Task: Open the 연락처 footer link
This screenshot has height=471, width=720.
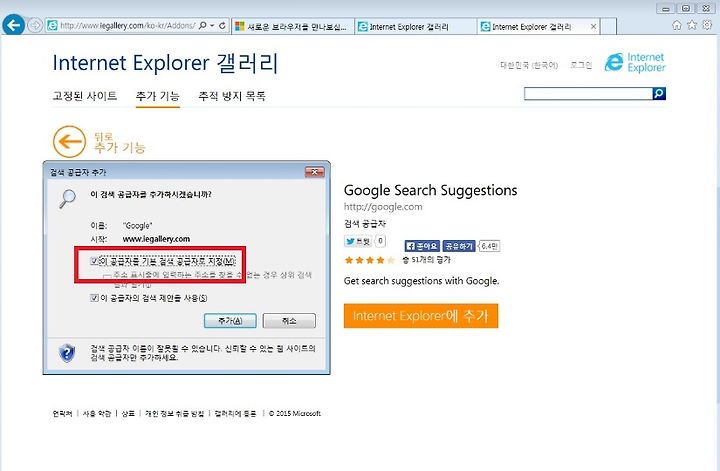Action: click(62, 414)
